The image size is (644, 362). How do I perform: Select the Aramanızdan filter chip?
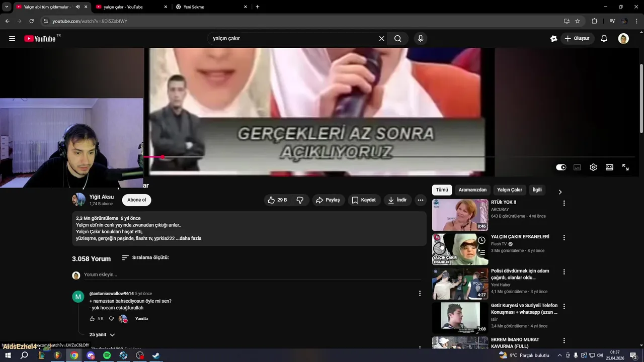coord(472,190)
